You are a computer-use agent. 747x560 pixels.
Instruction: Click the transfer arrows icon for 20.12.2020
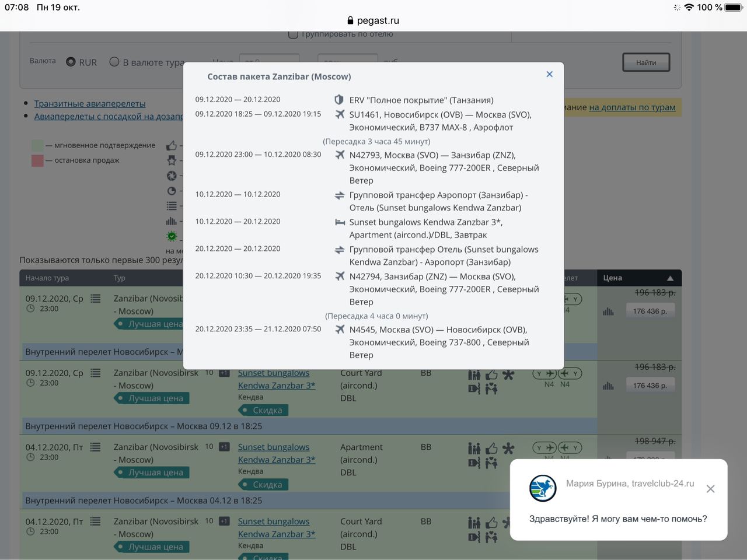(340, 250)
